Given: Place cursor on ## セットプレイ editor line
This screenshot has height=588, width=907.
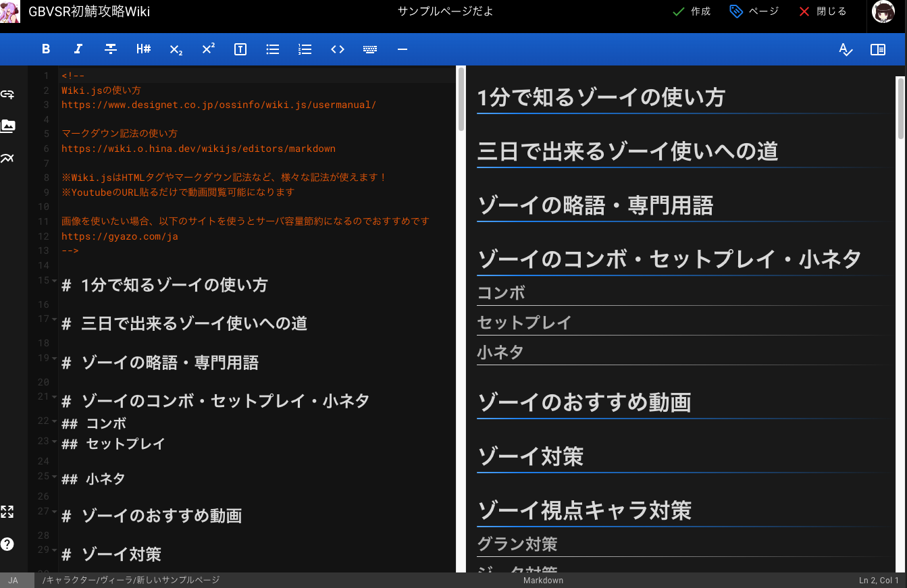Looking at the screenshot, I should tap(113, 444).
